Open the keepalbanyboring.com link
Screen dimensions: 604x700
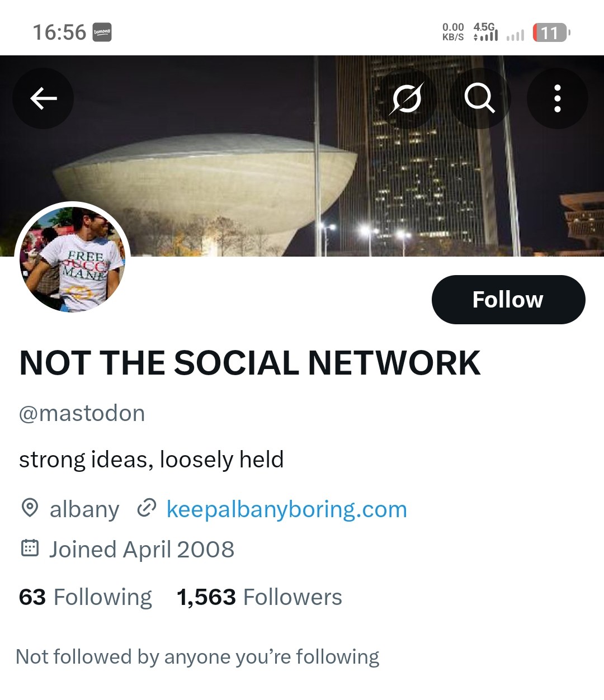286,509
